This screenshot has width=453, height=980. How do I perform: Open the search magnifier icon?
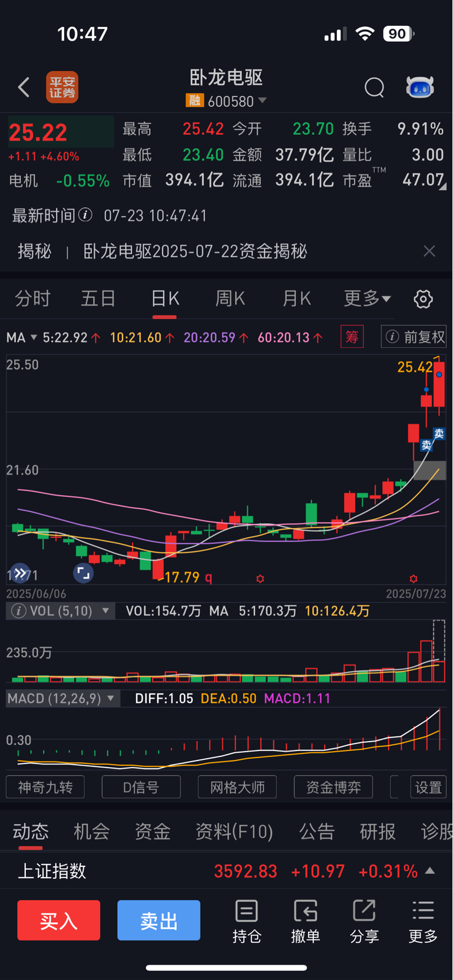374,87
